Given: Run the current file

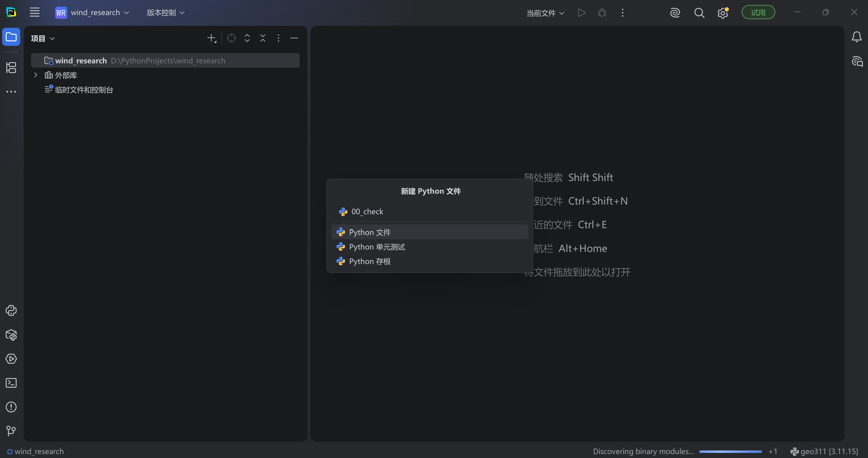Looking at the screenshot, I should [x=581, y=13].
